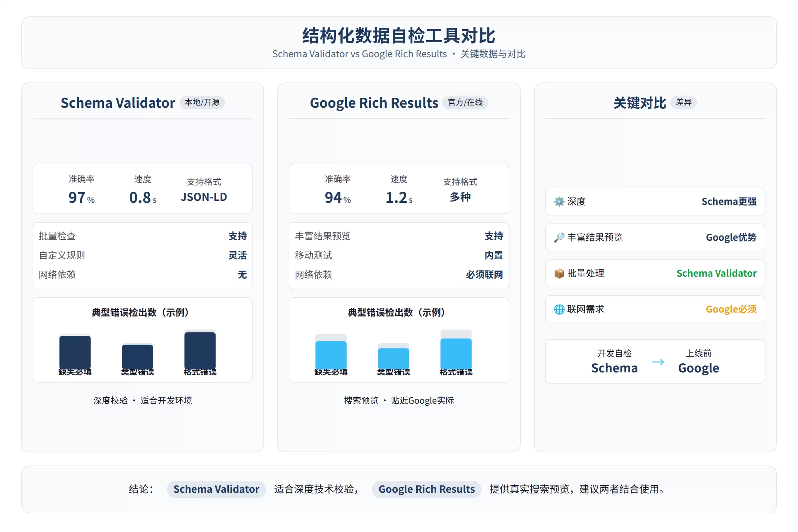Viewport: 798px width, 532px height.
Task: Click the main title 结构化数据自检工具对比
Action: (x=399, y=36)
